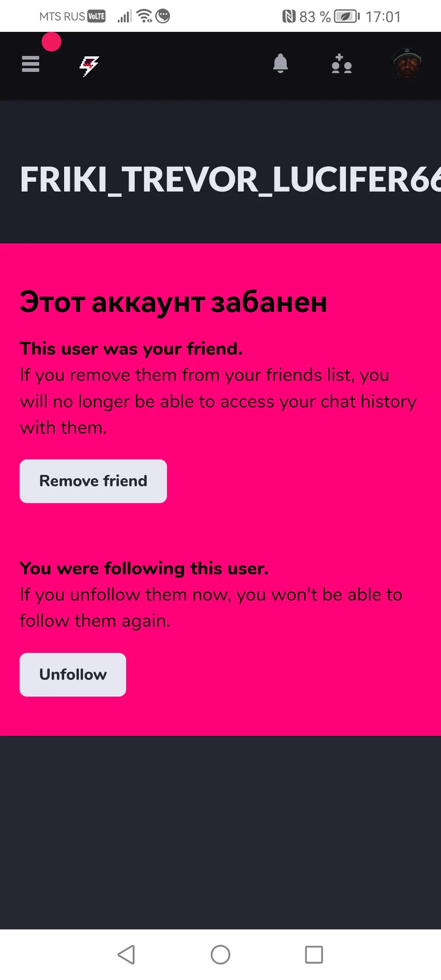The image size is (441, 980).
Task: Click the Remove friend button
Action: [x=93, y=481]
